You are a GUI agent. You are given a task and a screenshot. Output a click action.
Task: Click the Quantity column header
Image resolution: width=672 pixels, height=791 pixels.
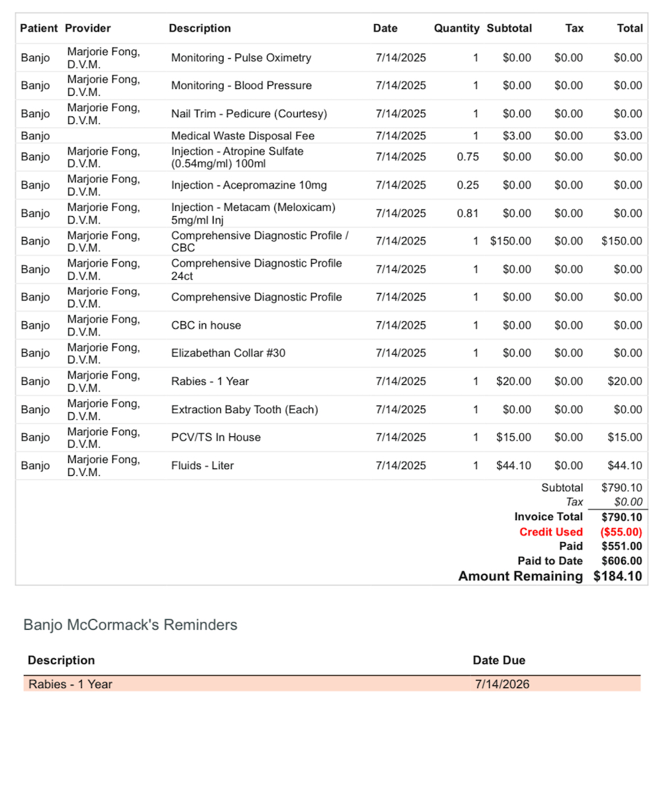tap(456, 28)
